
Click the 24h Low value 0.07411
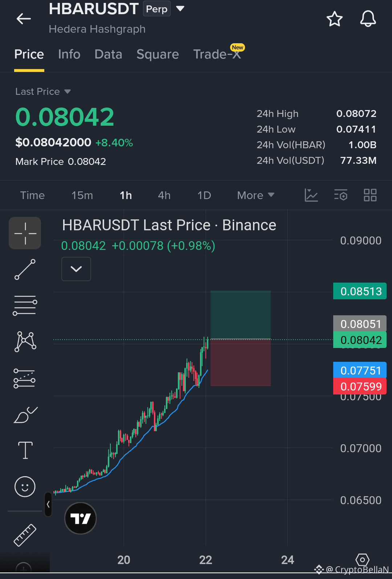click(x=356, y=129)
